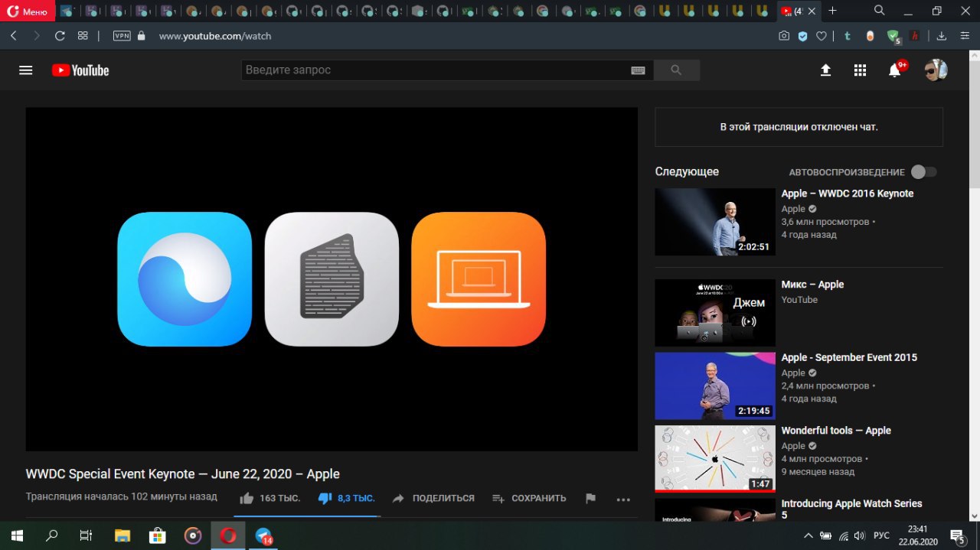Open YouTube hamburger guide menu
This screenshot has width=980, height=550.
click(26, 70)
